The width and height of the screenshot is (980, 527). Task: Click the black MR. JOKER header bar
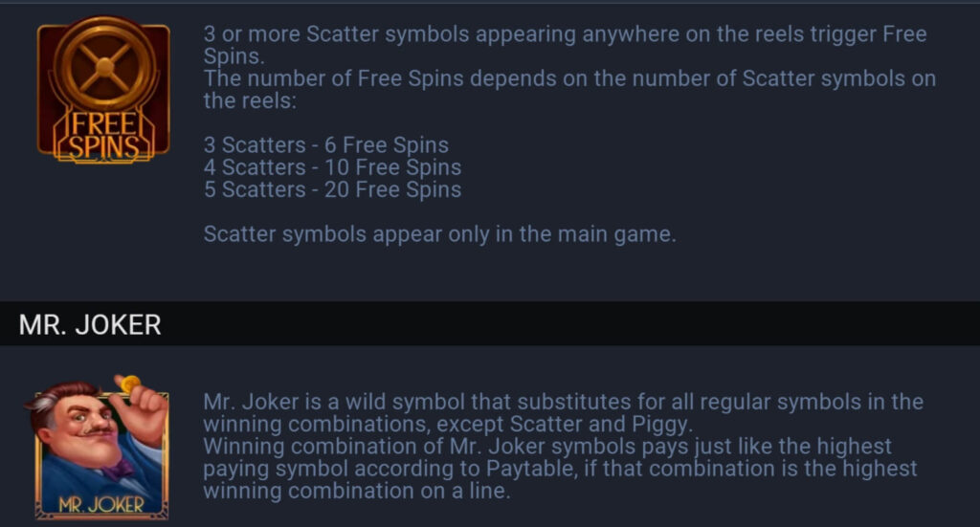pyautogui.click(x=490, y=323)
